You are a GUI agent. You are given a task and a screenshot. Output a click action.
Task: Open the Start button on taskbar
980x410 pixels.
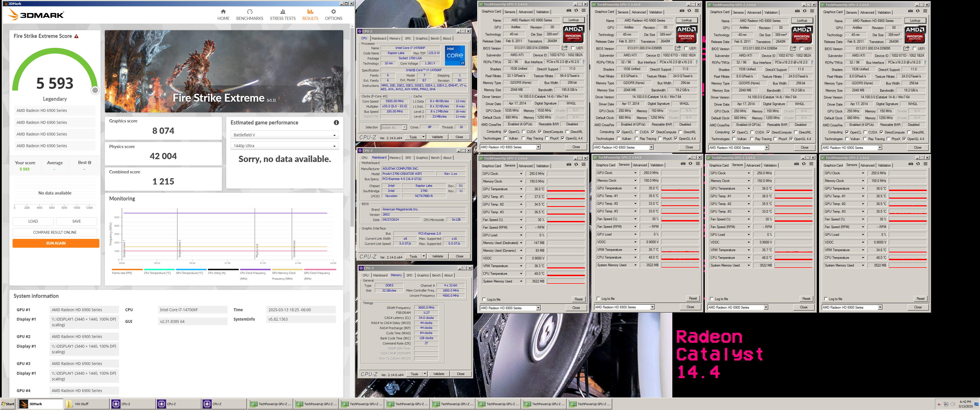click(8, 404)
